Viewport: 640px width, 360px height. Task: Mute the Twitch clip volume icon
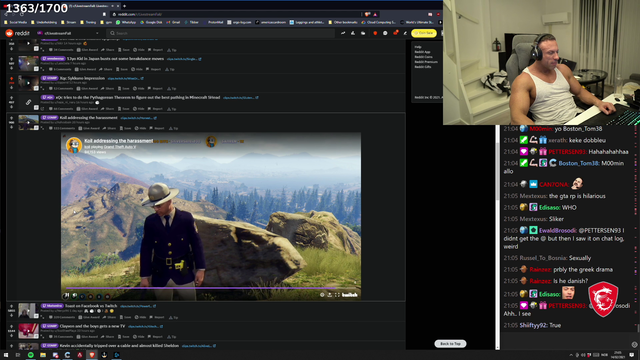(75, 295)
